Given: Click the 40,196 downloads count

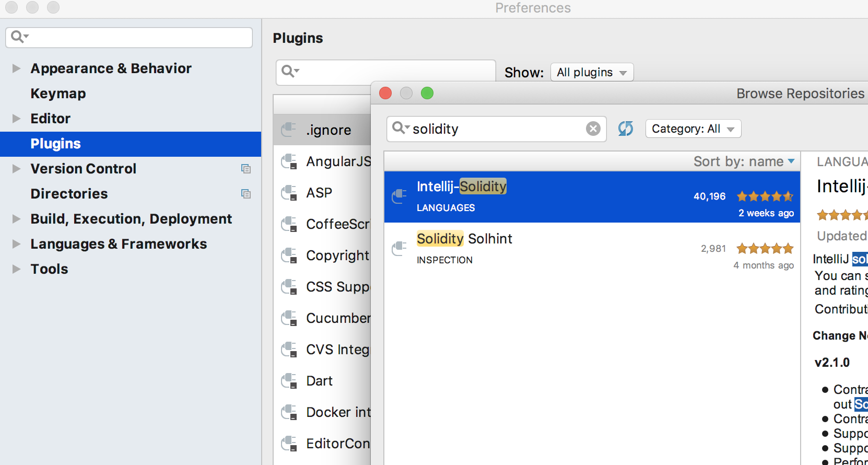Looking at the screenshot, I should click(x=709, y=196).
